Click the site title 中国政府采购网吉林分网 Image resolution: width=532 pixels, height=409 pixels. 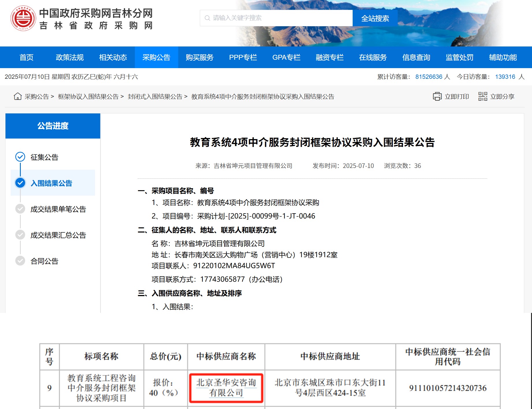[96, 13]
